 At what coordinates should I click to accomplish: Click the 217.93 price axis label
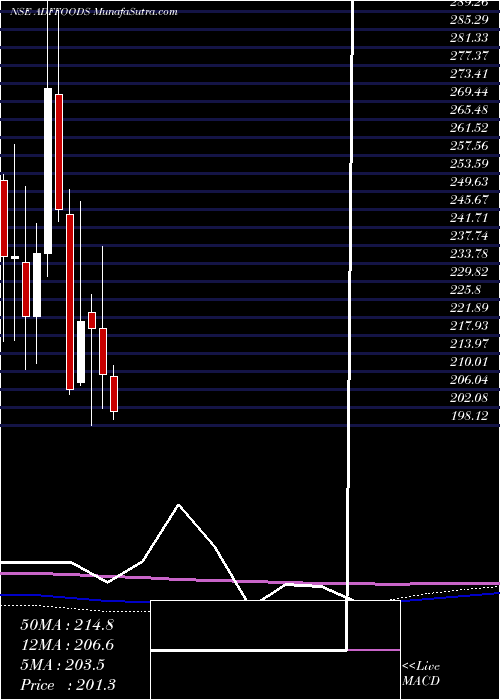pyautogui.click(x=469, y=325)
